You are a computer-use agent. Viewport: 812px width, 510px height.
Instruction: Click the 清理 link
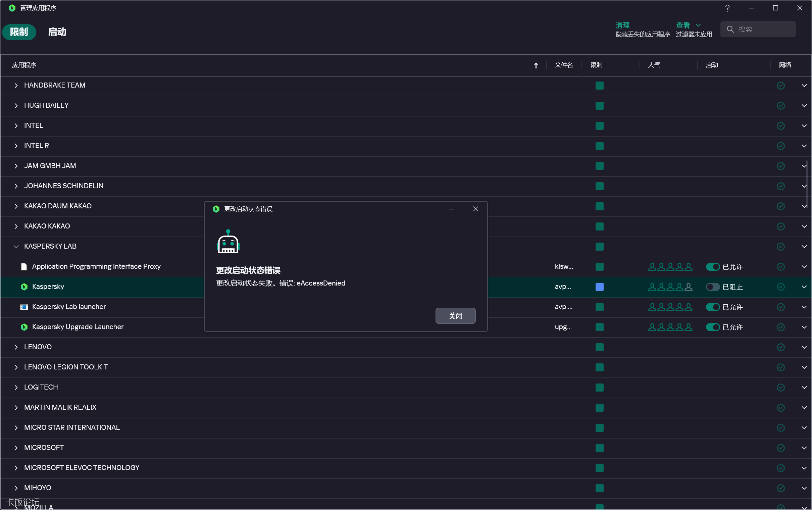622,25
